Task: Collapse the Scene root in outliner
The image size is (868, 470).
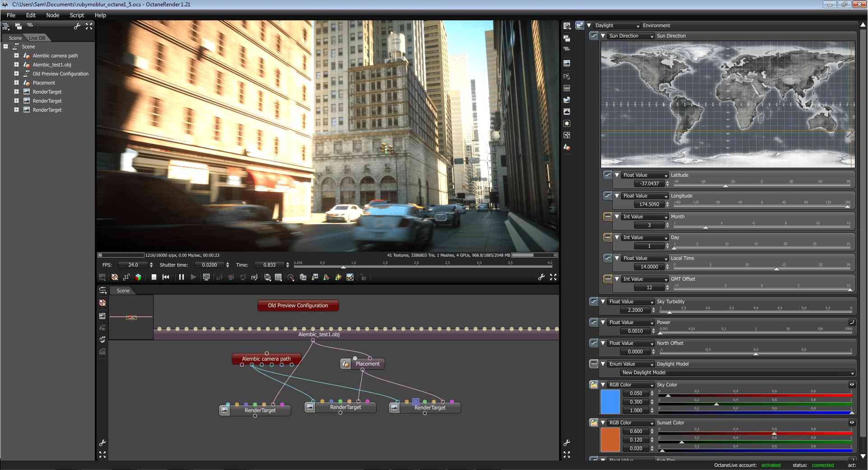Action: tap(5, 47)
